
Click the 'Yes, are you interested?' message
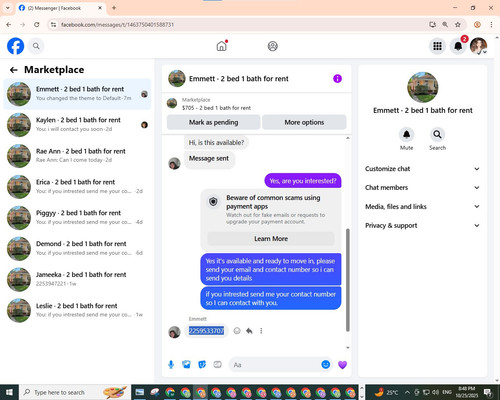pos(303,181)
